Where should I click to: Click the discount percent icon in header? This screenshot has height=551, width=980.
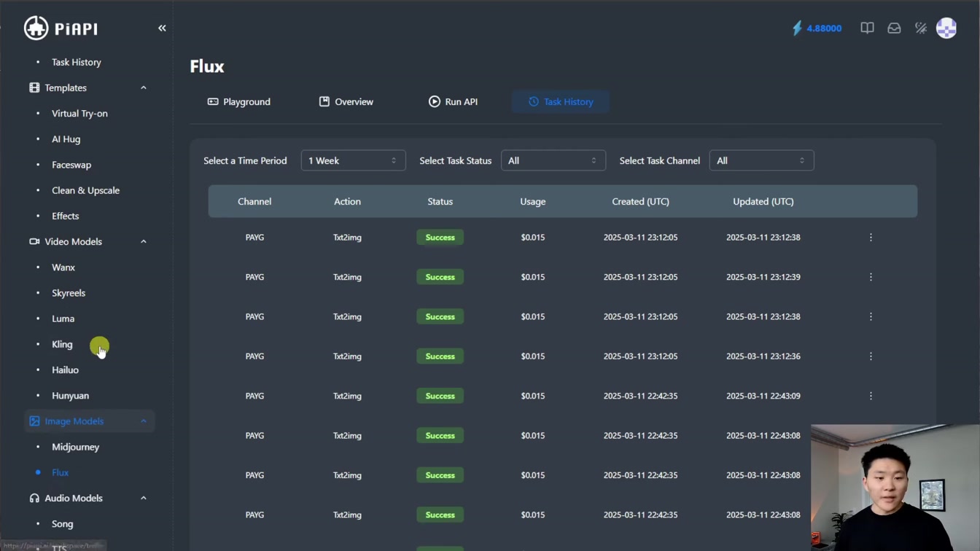(x=921, y=28)
